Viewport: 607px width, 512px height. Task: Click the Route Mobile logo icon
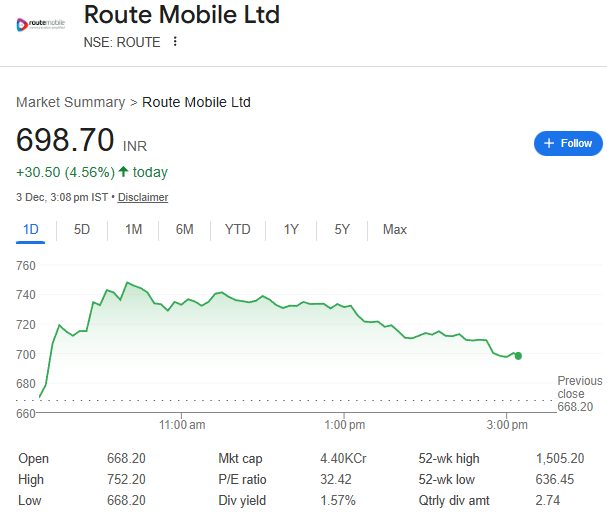(x=39, y=23)
